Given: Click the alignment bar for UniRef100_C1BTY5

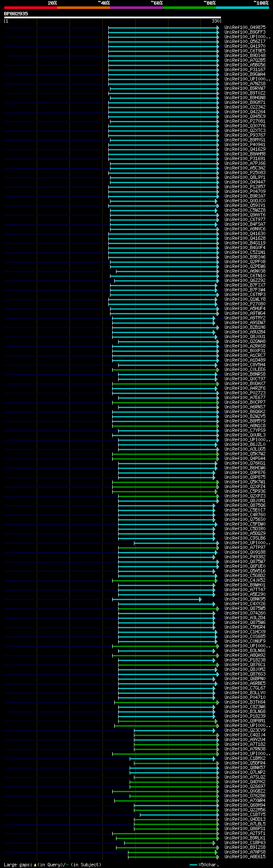Looking at the screenshot, I should 179,814.
